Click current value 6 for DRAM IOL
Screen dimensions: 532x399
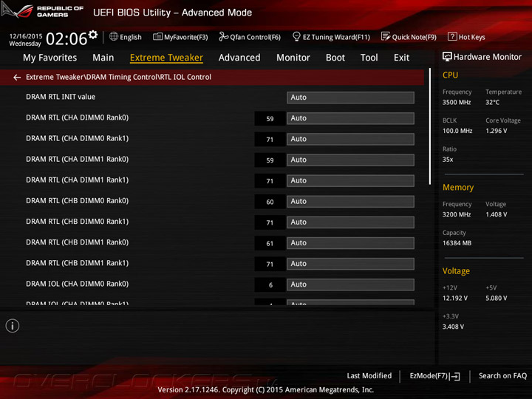click(270, 285)
